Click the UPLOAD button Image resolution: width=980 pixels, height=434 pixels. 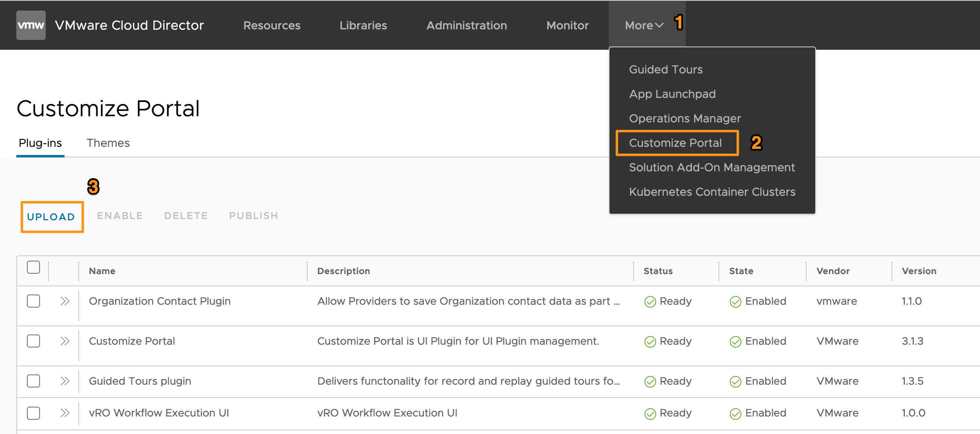[x=51, y=217]
